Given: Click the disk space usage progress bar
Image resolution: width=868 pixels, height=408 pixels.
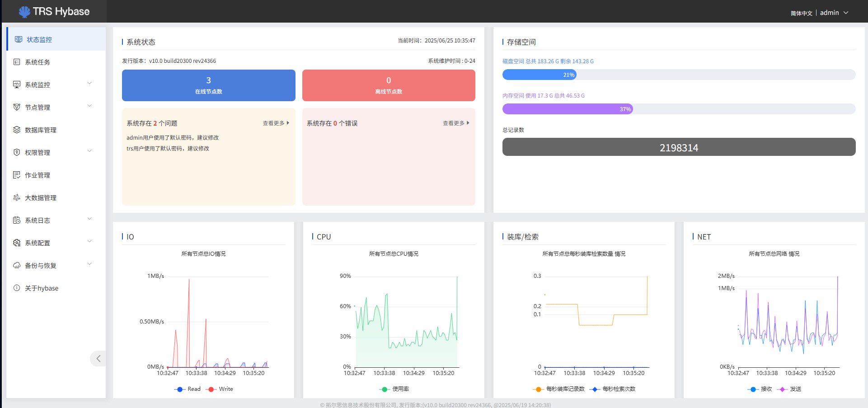Looking at the screenshot, I should point(679,75).
